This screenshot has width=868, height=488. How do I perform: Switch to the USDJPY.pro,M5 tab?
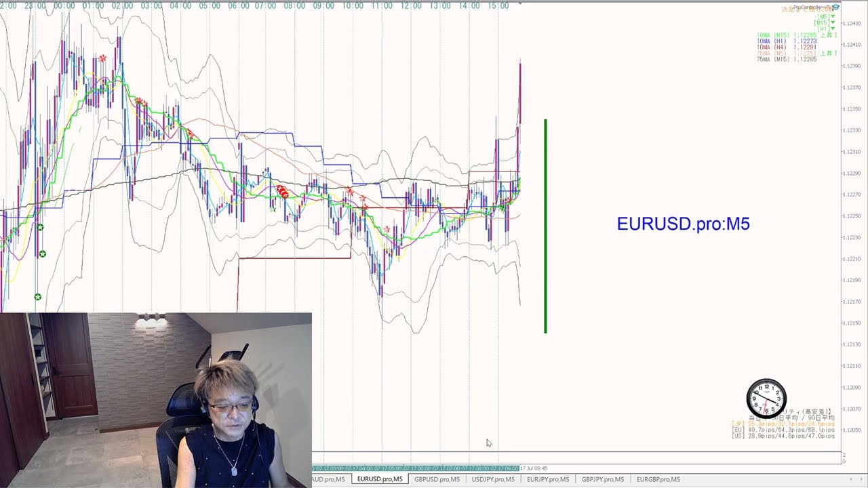[x=493, y=479]
